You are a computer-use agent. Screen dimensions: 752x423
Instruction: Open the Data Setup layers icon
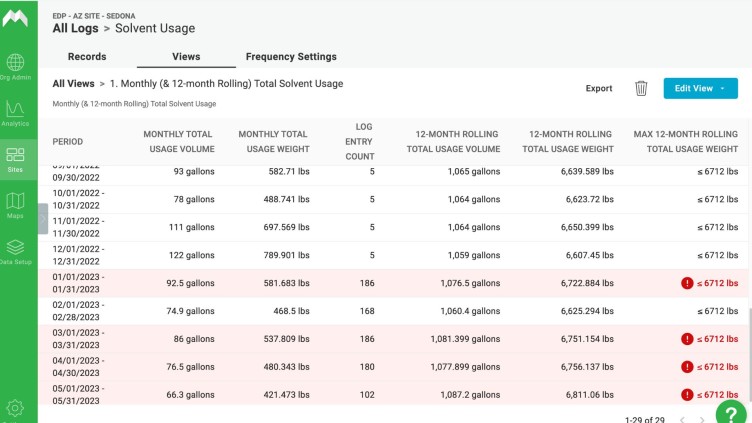pos(15,247)
